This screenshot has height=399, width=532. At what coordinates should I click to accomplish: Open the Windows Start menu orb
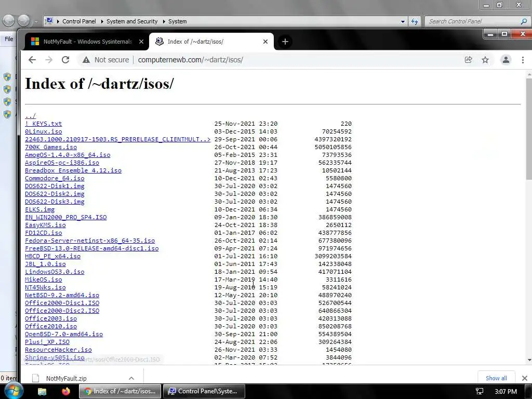[x=13, y=391]
